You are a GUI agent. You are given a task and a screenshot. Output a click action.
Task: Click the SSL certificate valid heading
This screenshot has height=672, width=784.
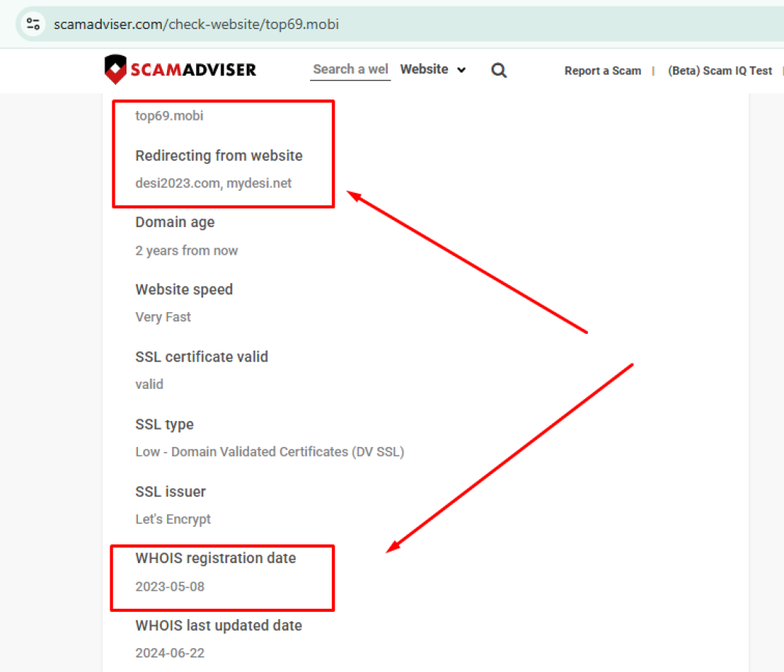tap(202, 357)
